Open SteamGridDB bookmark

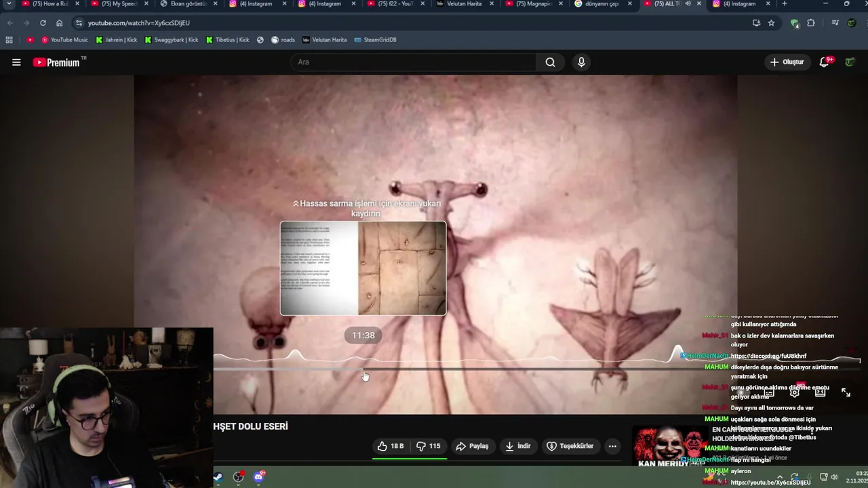click(x=375, y=40)
